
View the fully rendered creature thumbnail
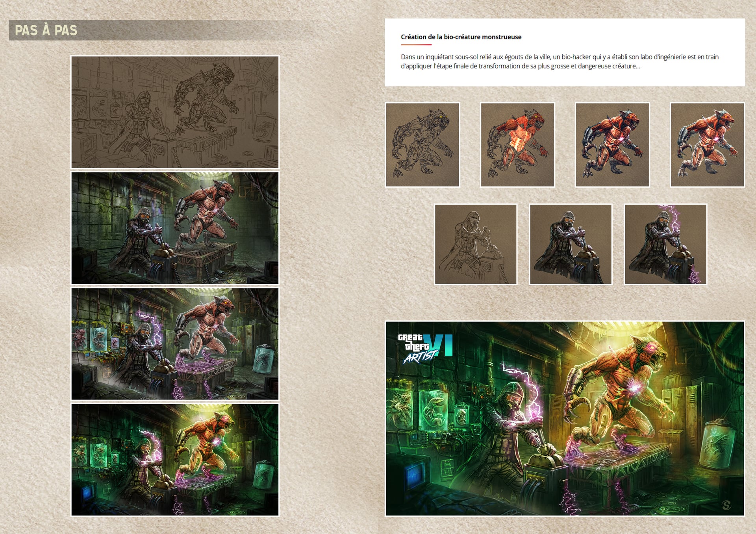707,145
